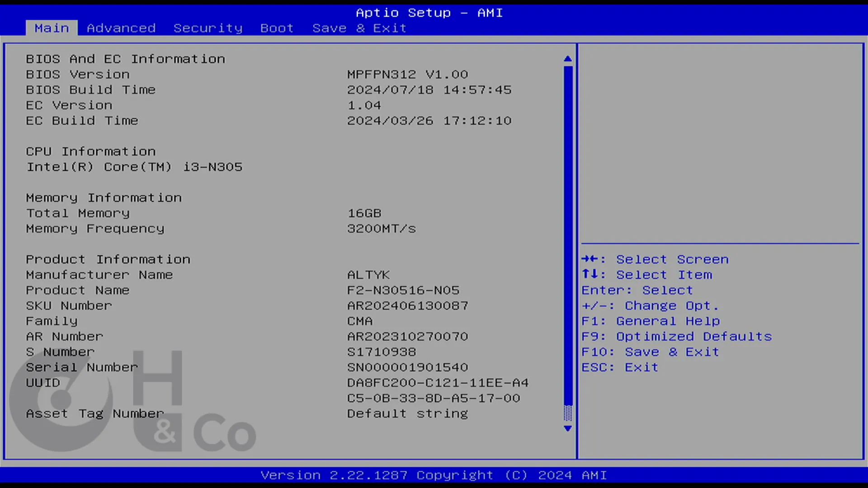868x488 pixels.
Task: Select the Product Name label
Action: click(x=78, y=290)
